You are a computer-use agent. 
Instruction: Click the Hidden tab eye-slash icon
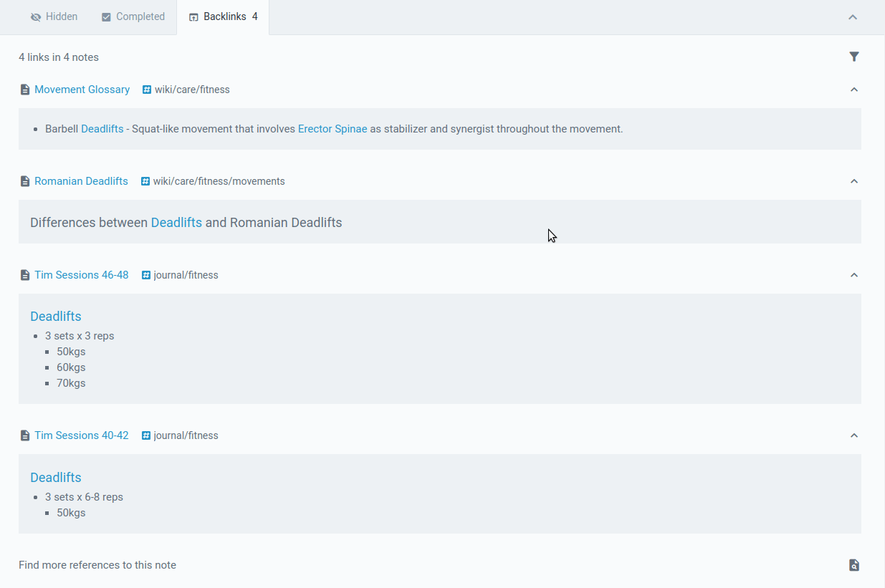coord(36,17)
